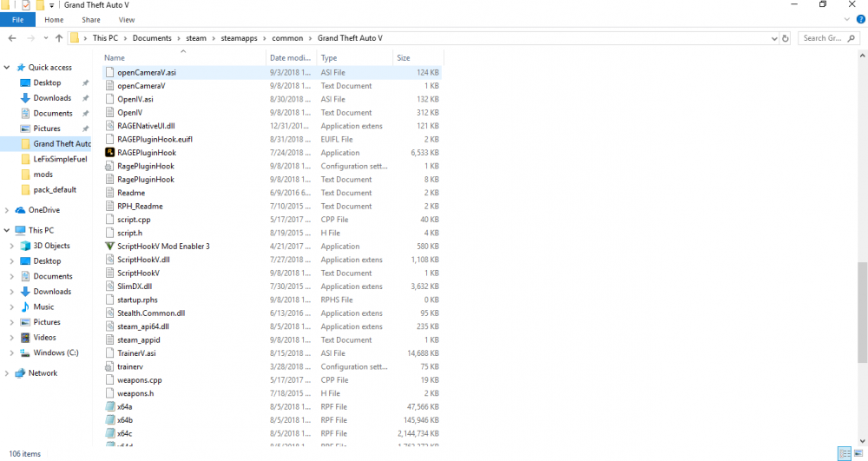Select LeFixSimpleFuel in Quick access
868x461 pixels.
click(x=61, y=159)
